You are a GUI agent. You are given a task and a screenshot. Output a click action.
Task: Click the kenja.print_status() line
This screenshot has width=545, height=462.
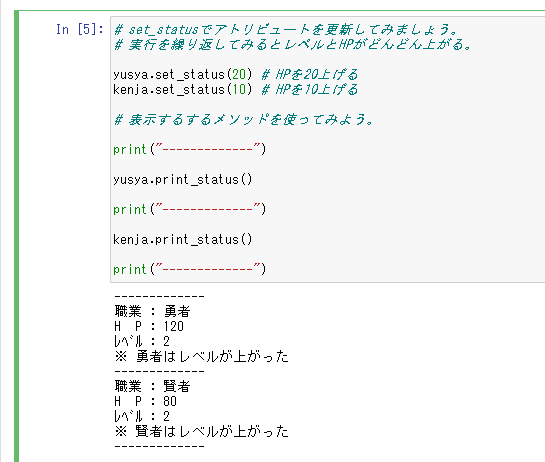pos(183,240)
